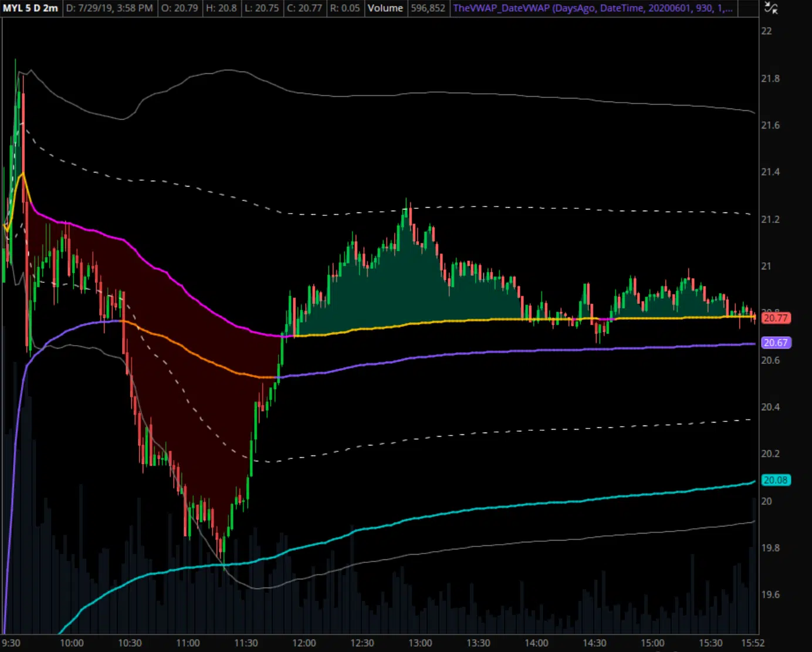
Task: Click the 15:52 time axis label
Action: [x=753, y=643]
